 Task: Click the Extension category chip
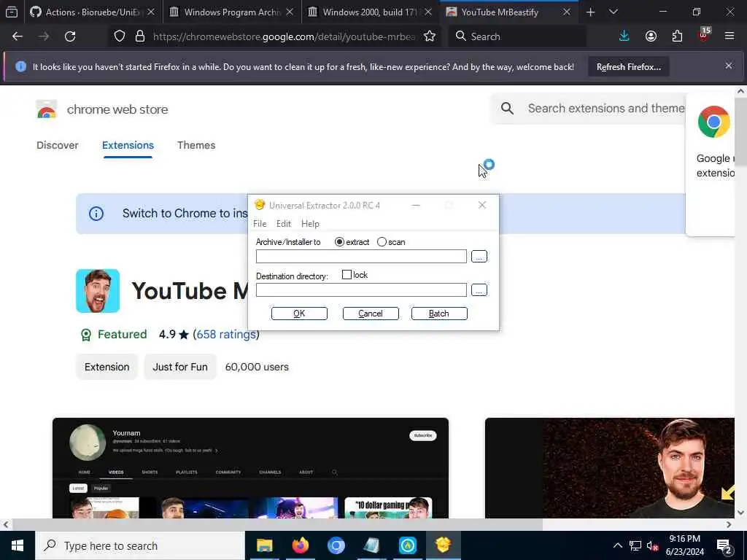[107, 367]
